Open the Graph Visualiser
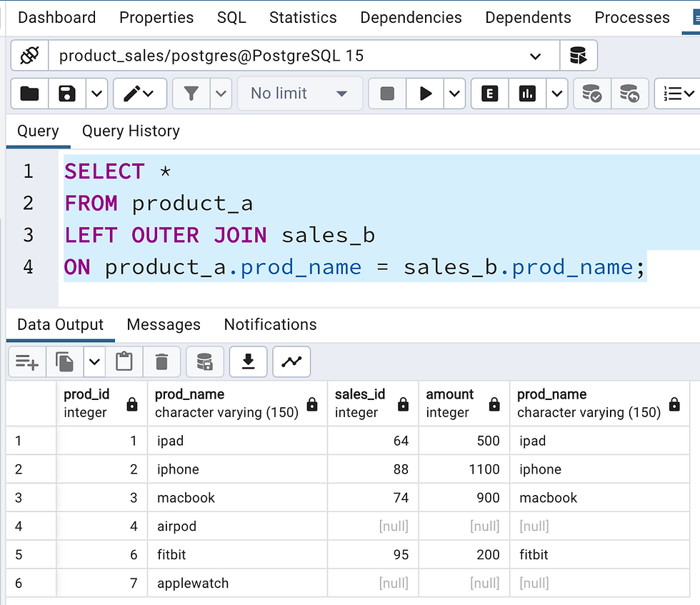The width and height of the screenshot is (700, 605). coord(291,361)
